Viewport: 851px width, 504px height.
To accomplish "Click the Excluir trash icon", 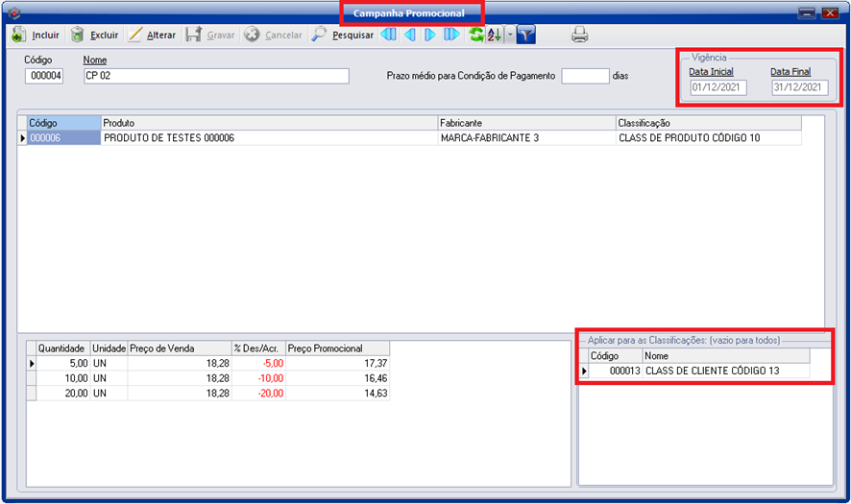I will pyautogui.click(x=77, y=36).
